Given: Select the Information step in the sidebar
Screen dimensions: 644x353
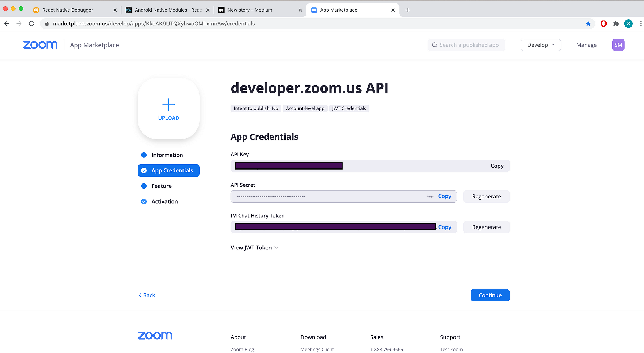Looking at the screenshot, I should 167,155.
